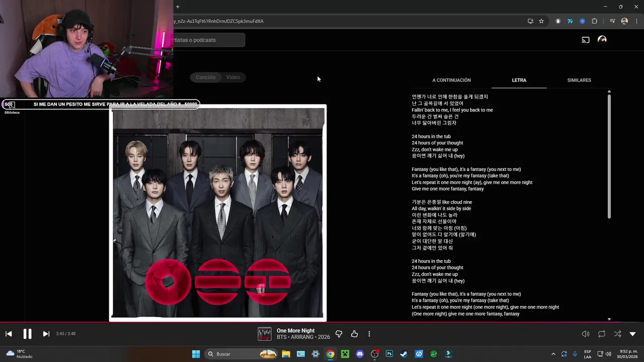Screen dimensions: 644x362
Task: Click the 2:43 / 2:48 time display
Action: click(x=66, y=334)
